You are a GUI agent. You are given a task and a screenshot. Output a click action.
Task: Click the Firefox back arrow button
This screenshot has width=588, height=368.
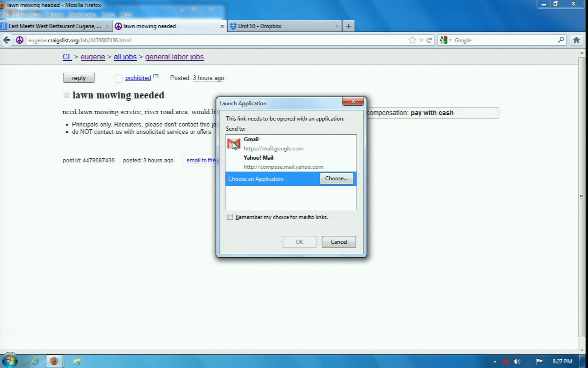click(7, 40)
